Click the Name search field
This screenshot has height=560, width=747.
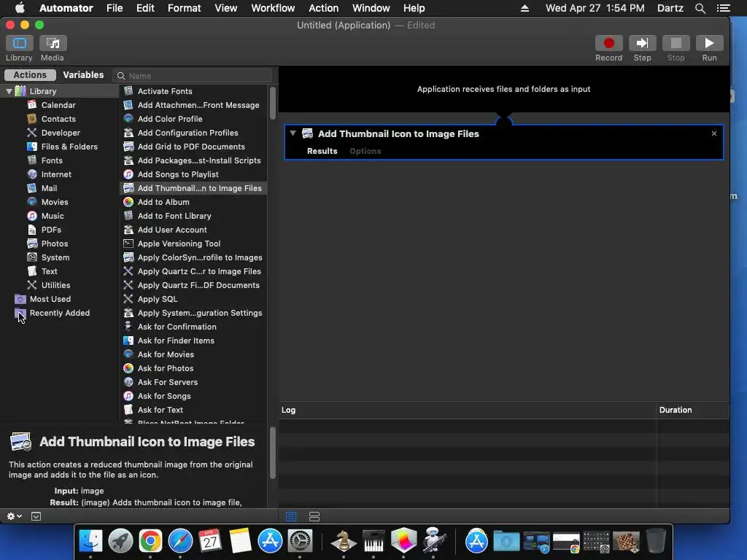[x=193, y=76]
